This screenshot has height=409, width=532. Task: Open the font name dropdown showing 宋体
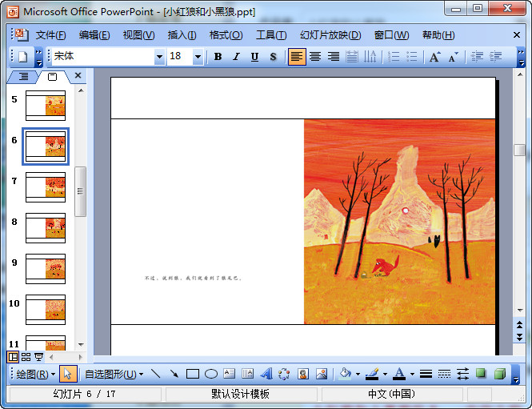click(159, 57)
